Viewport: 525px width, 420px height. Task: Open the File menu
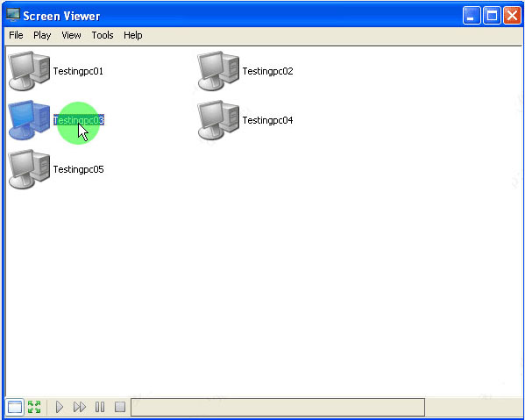point(16,35)
